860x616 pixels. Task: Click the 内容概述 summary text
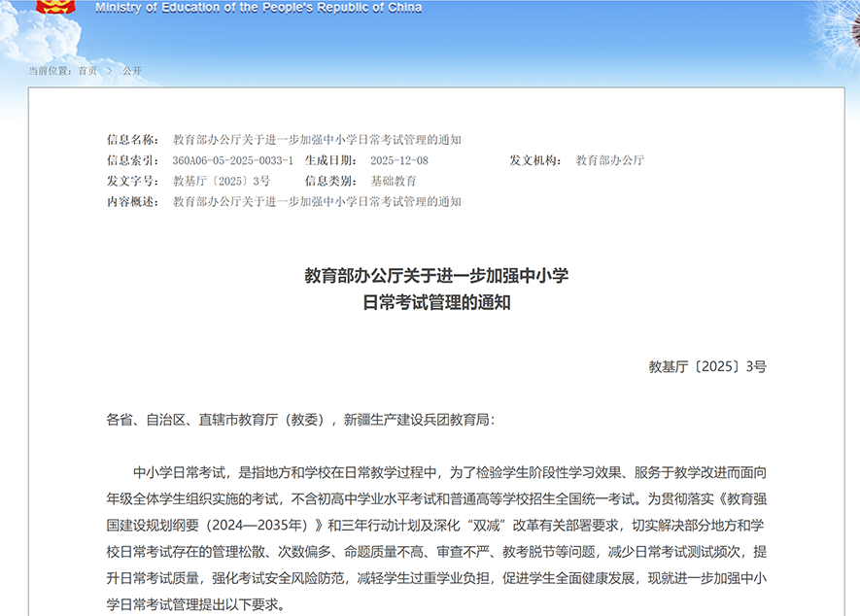317,202
